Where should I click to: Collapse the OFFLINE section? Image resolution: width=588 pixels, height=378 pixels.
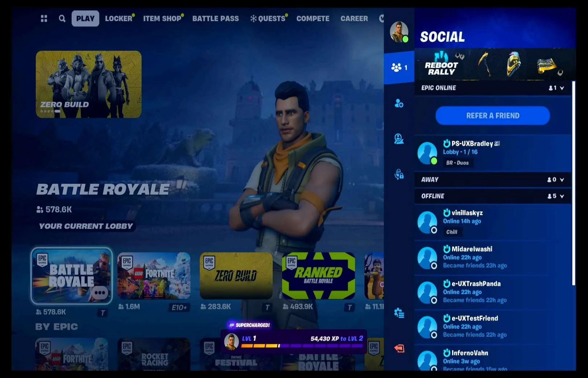click(x=493, y=196)
